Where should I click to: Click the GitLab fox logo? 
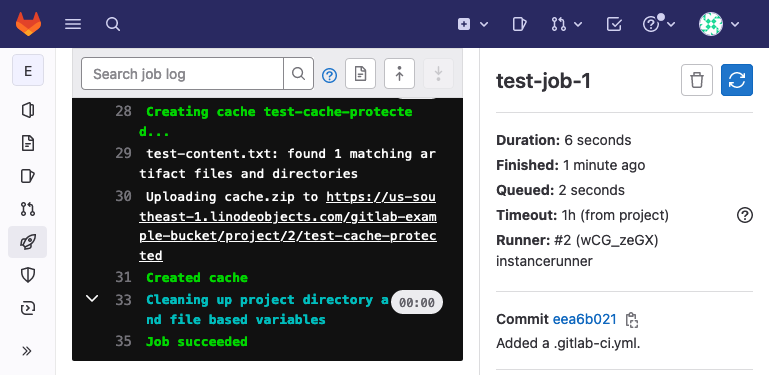click(28, 24)
